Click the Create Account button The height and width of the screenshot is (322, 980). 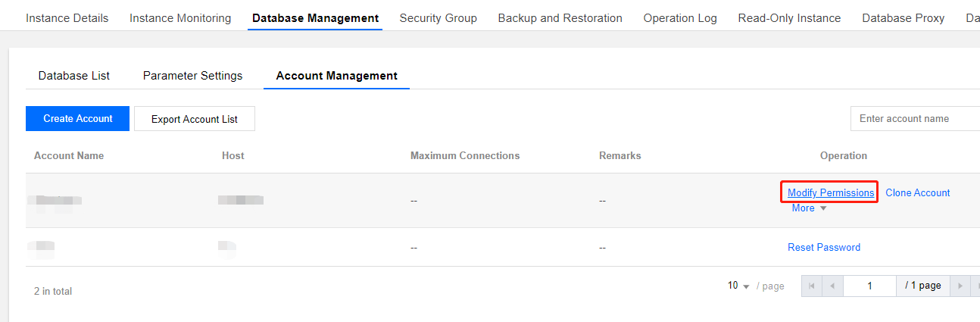pyautogui.click(x=78, y=119)
